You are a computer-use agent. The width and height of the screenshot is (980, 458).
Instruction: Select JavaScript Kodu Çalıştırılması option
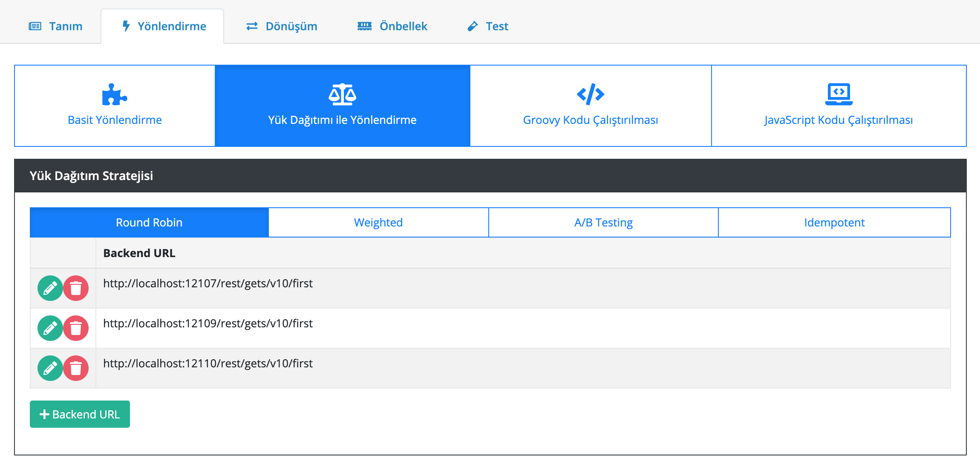(x=839, y=106)
